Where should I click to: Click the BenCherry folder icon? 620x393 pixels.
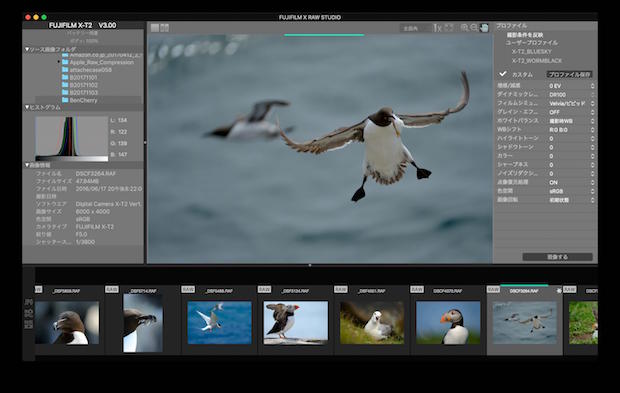tap(65, 100)
